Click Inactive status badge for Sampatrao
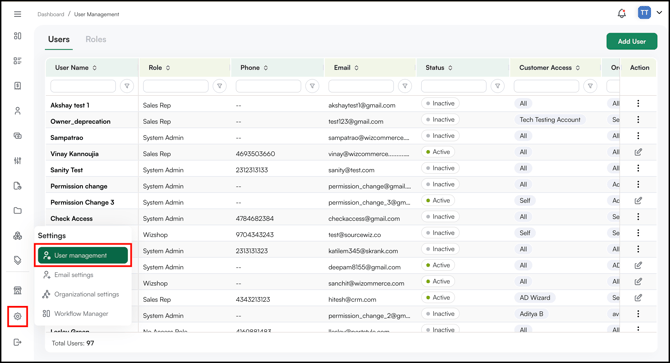This screenshot has width=670, height=363. 440,136
